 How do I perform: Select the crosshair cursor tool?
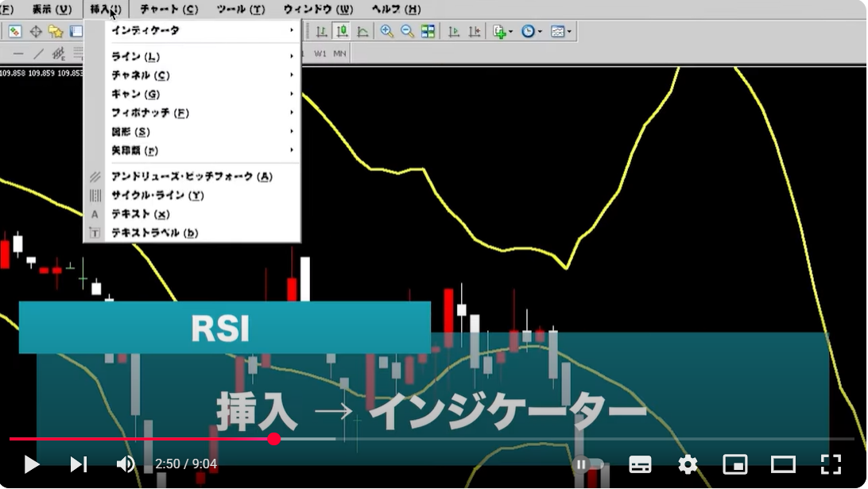click(x=36, y=32)
